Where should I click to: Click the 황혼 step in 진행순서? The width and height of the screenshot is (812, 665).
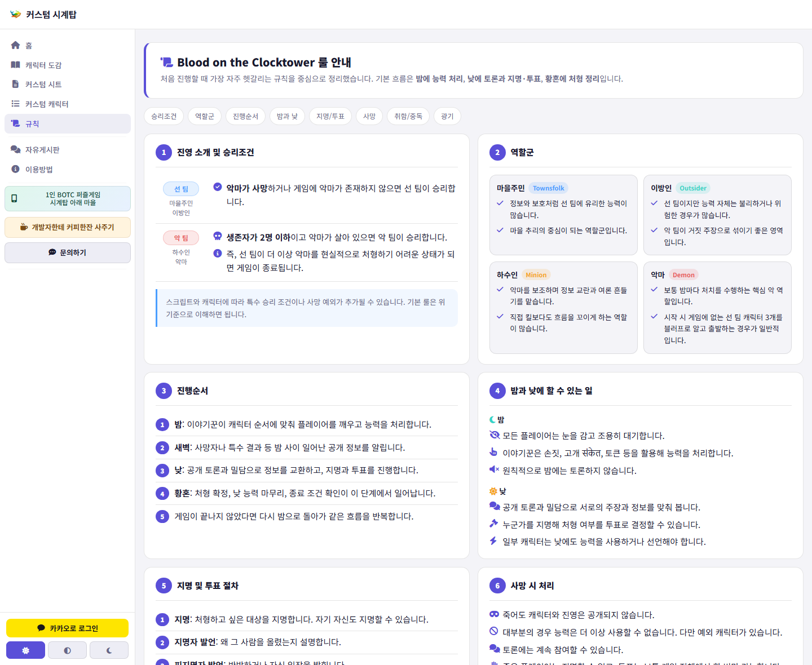coord(307,493)
